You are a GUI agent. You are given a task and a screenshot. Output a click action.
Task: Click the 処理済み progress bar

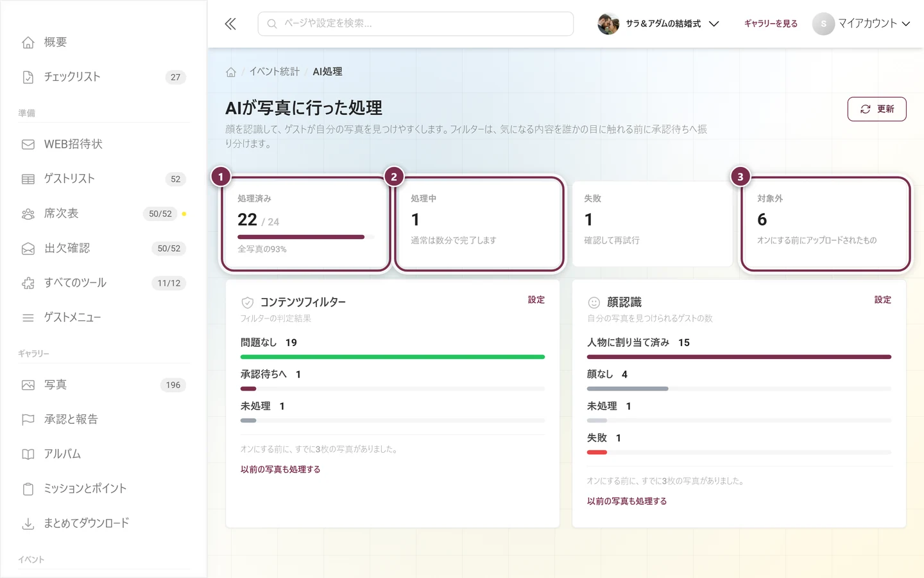coord(306,237)
